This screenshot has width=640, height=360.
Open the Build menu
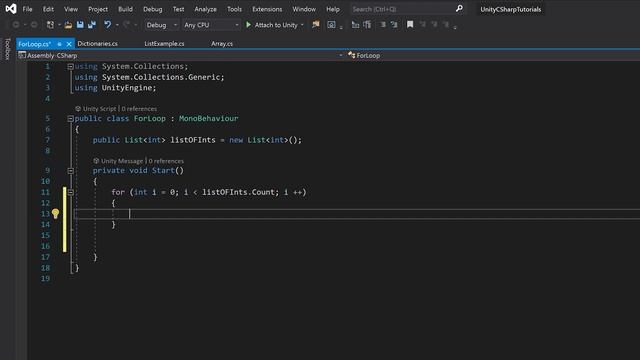coord(125,9)
